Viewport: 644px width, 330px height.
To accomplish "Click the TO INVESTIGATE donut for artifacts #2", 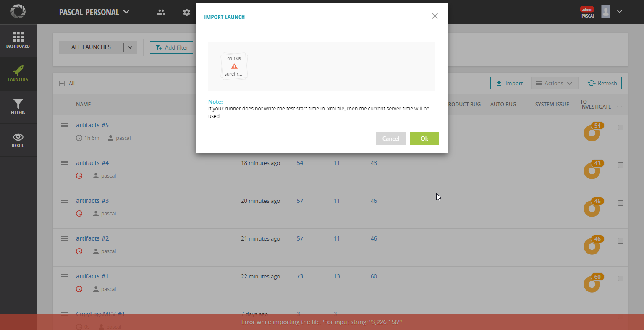I will click(592, 245).
